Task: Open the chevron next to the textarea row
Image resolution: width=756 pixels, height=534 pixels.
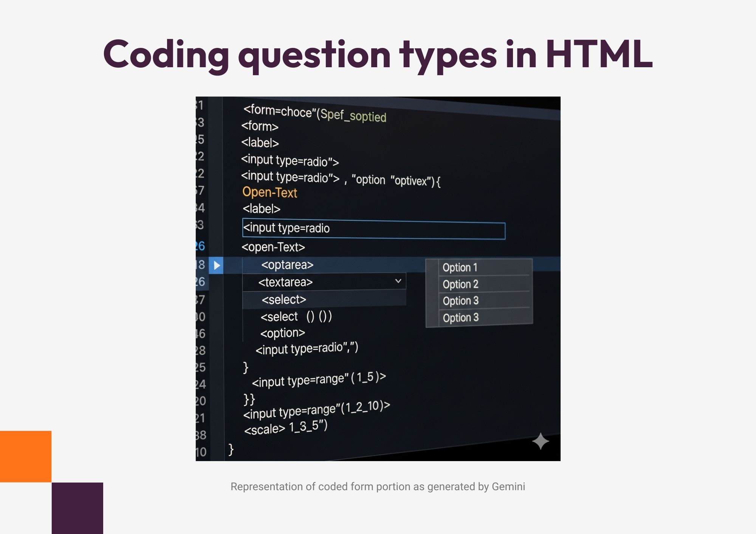Action: (398, 281)
